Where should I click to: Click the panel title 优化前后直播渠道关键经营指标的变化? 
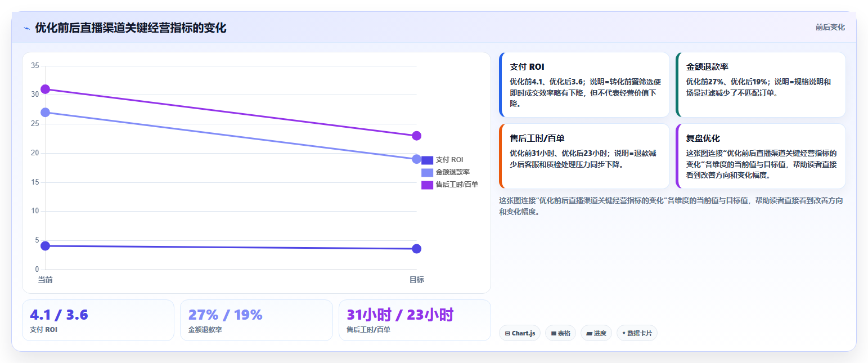[131, 28]
